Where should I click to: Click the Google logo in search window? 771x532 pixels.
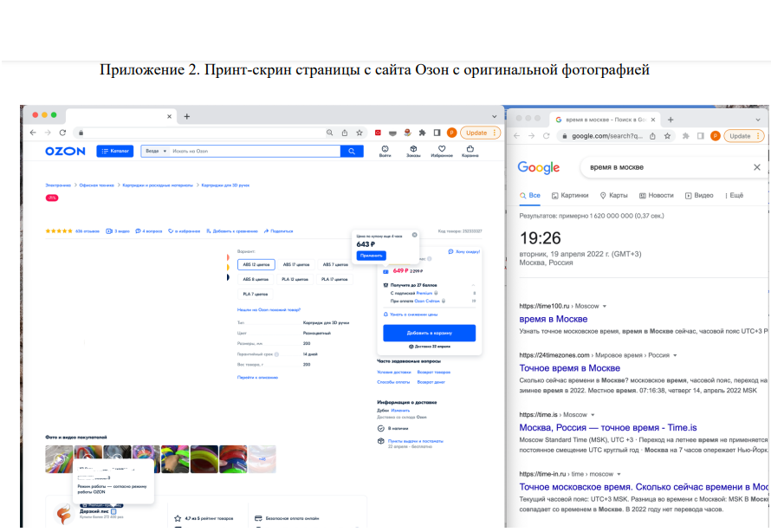tap(539, 168)
